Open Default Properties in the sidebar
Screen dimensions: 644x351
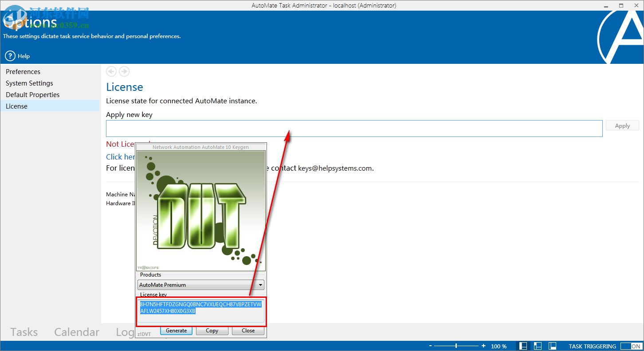point(32,94)
